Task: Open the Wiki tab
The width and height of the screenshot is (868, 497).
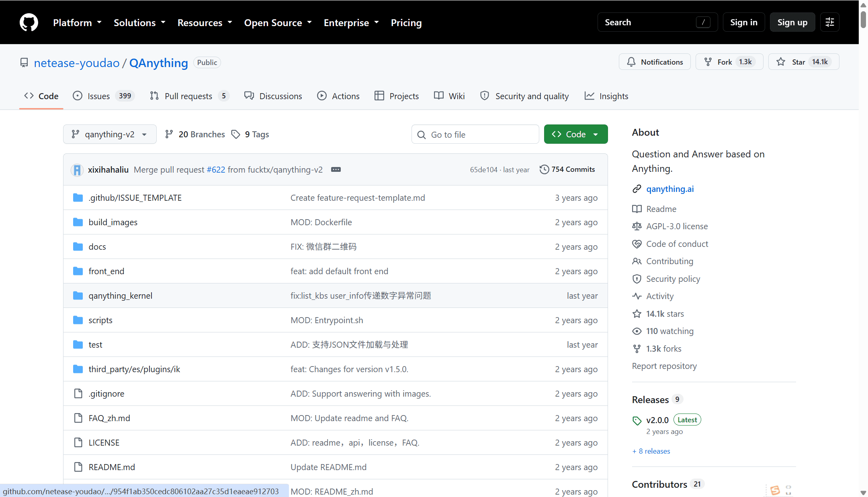Action: pos(449,96)
